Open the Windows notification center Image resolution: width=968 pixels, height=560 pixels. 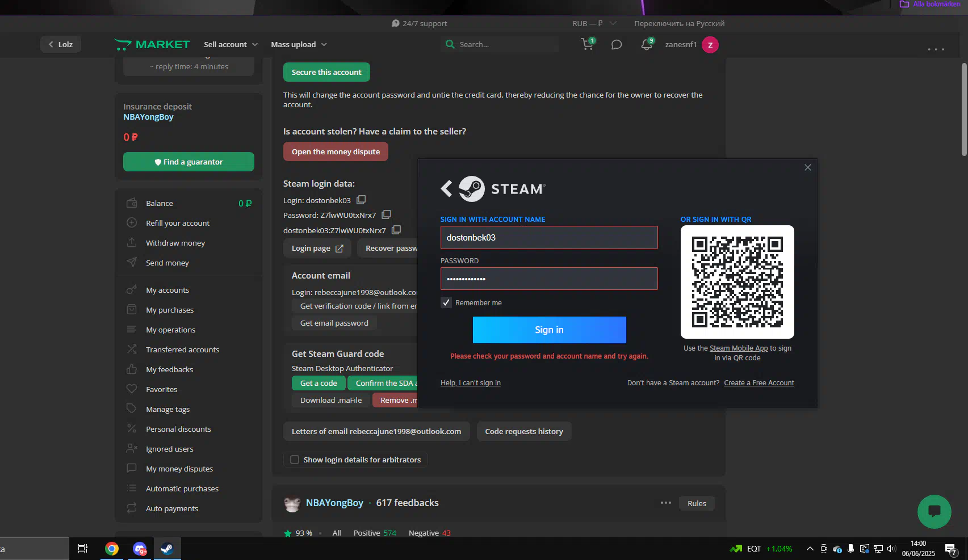click(x=951, y=549)
